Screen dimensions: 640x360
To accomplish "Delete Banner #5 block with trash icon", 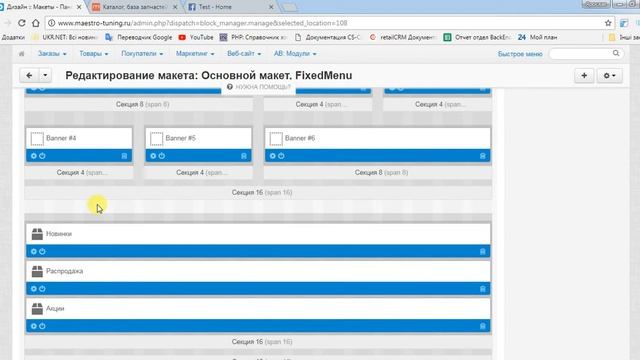I will coord(244,156).
